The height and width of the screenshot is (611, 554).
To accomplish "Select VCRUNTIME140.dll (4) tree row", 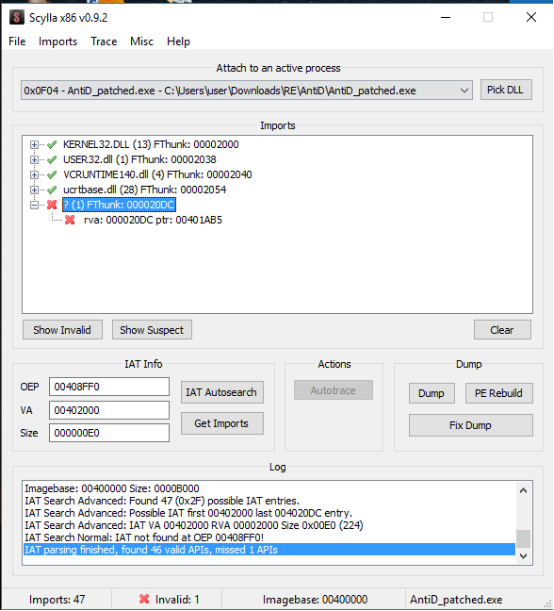I will pyautogui.click(x=157, y=175).
